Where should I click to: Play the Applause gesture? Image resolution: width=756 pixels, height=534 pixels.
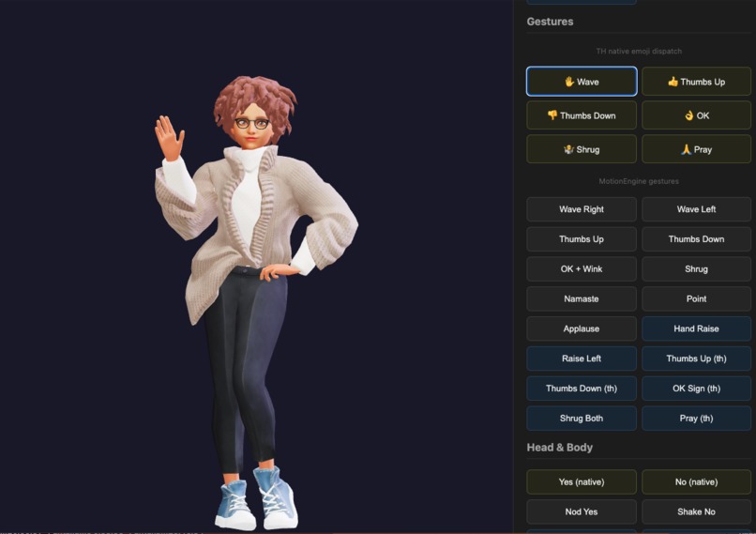(x=582, y=329)
